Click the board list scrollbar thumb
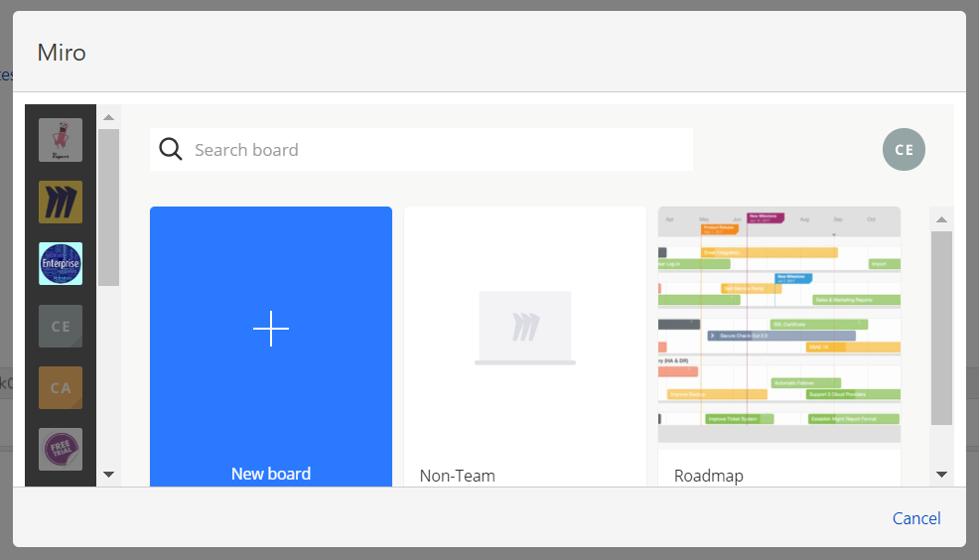The width and height of the screenshot is (979, 560). (x=941, y=328)
